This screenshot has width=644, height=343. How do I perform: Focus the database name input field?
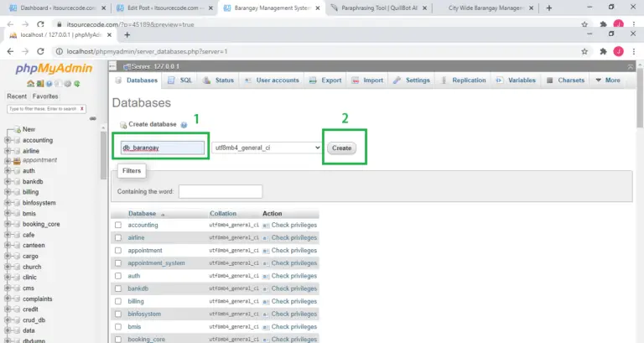163,148
